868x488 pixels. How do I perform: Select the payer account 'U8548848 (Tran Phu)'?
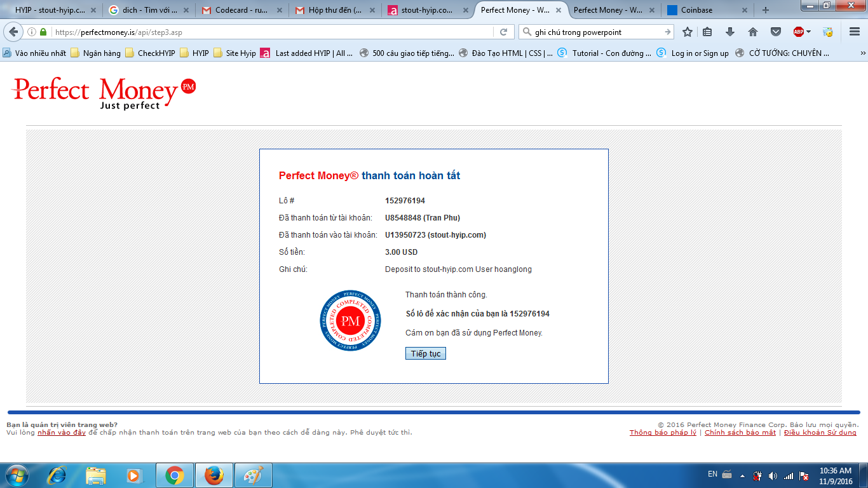coord(423,218)
